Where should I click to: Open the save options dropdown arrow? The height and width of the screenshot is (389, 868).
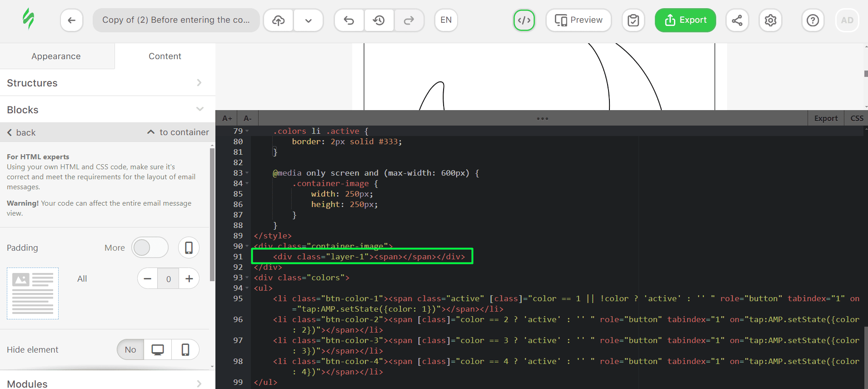click(x=308, y=20)
